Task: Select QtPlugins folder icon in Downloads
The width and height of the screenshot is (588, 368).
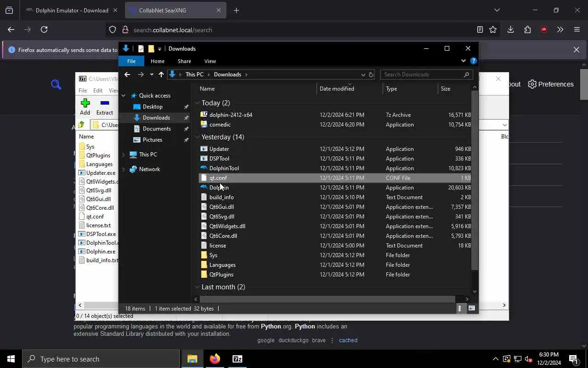Action: (204, 275)
